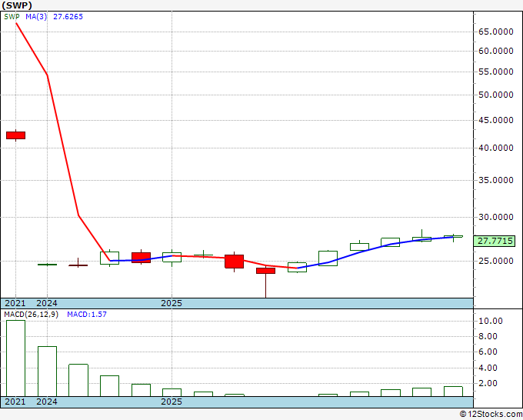The image size is (523, 420).
Task: Click the 50.0000 price axis label
Action: click(496, 95)
